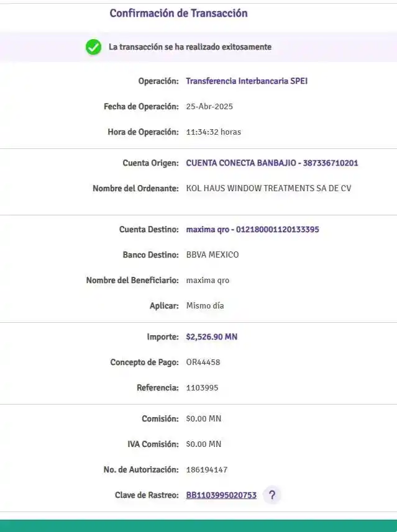Click payer name KOL HAUS WINDOW TREATMENTS
Image resolution: width=397 pixels, height=532 pixels.
click(268, 188)
